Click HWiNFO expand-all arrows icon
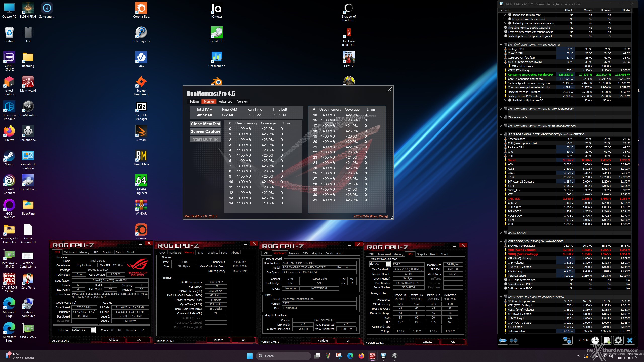Image resolution: width=644 pixels, height=362 pixels. 503,340
